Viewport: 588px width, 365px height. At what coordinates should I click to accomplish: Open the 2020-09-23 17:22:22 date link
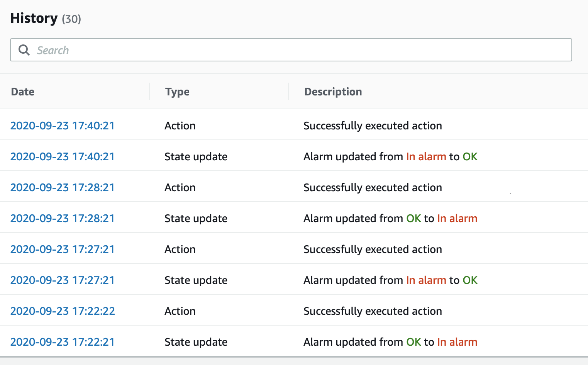[63, 311]
